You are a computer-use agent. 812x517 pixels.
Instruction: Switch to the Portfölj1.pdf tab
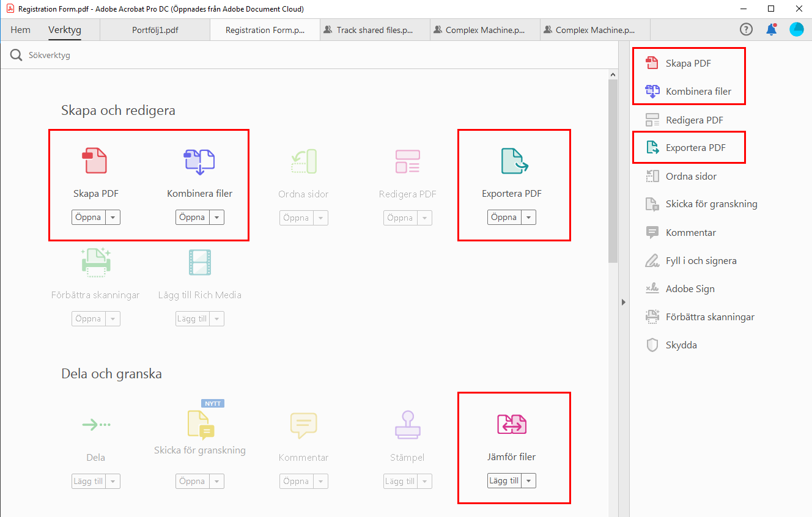155,30
